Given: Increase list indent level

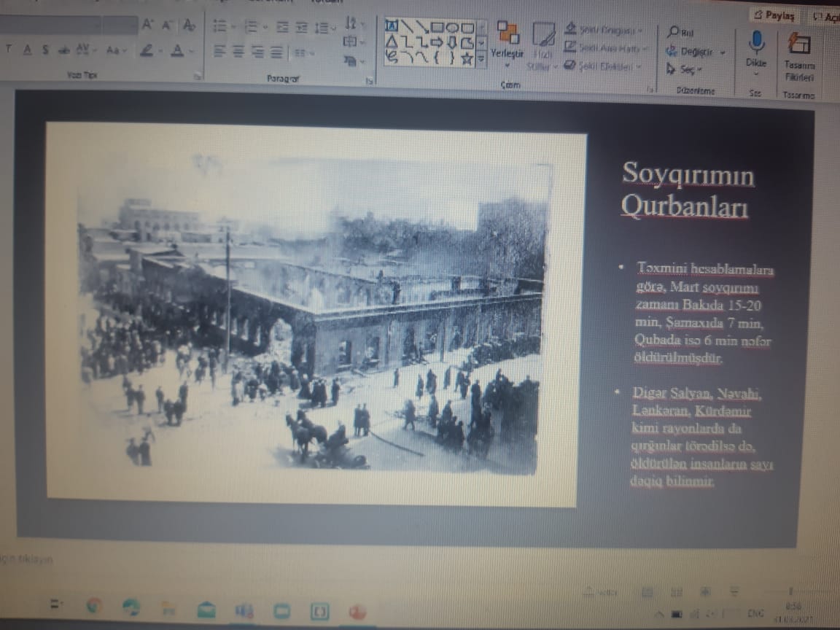Looking at the screenshot, I should (x=302, y=27).
